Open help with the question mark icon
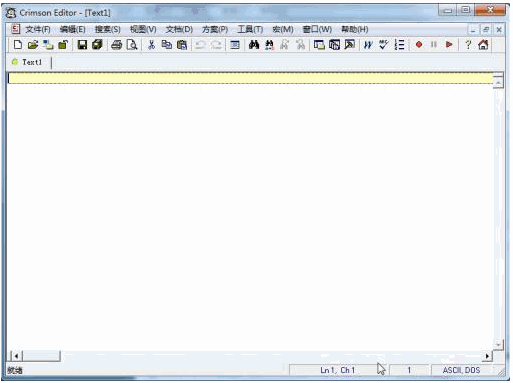This screenshot has width=513, height=383. coord(468,45)
